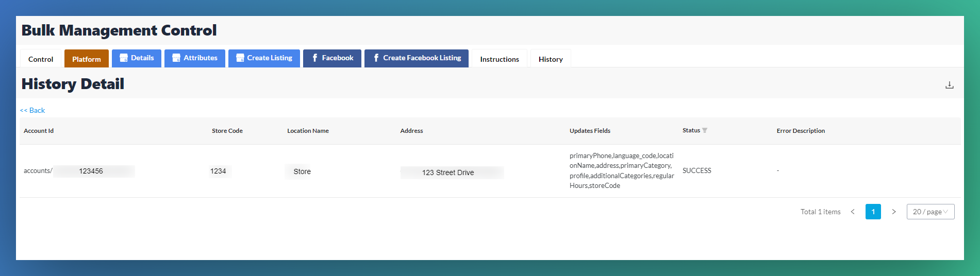This screenshot has width=980, height=276.
Task: Click the store icon on Attributes tab
Action: coord(176,58)
